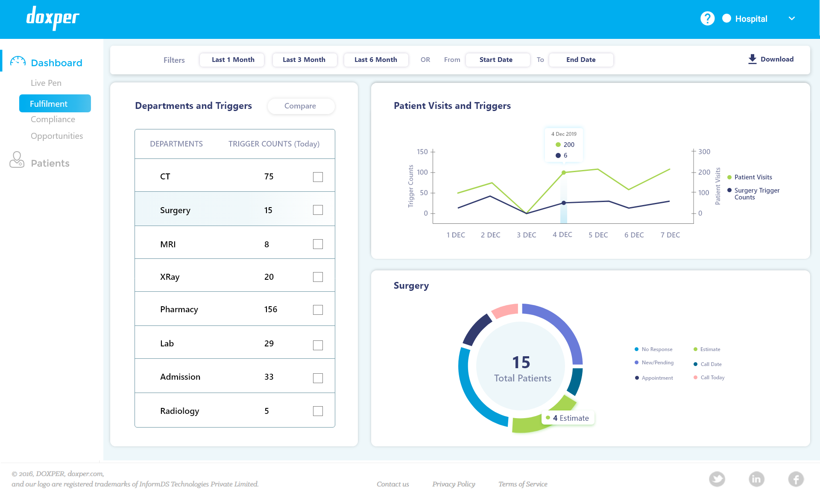Apply the Last 3 Month filter
820x504 pixels.
click(304, 60)
